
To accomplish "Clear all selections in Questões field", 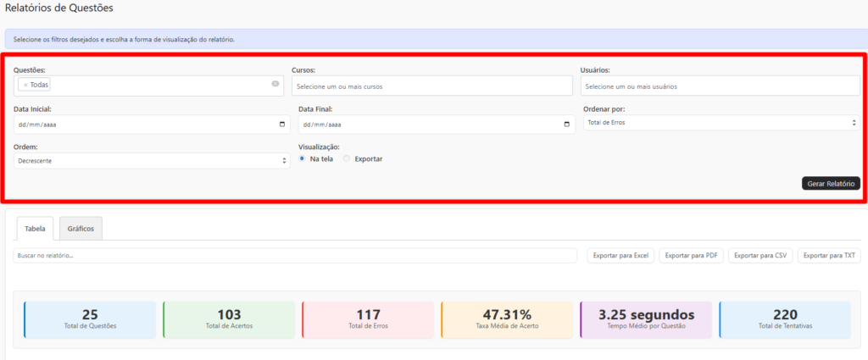I will [x=275, y=84].
